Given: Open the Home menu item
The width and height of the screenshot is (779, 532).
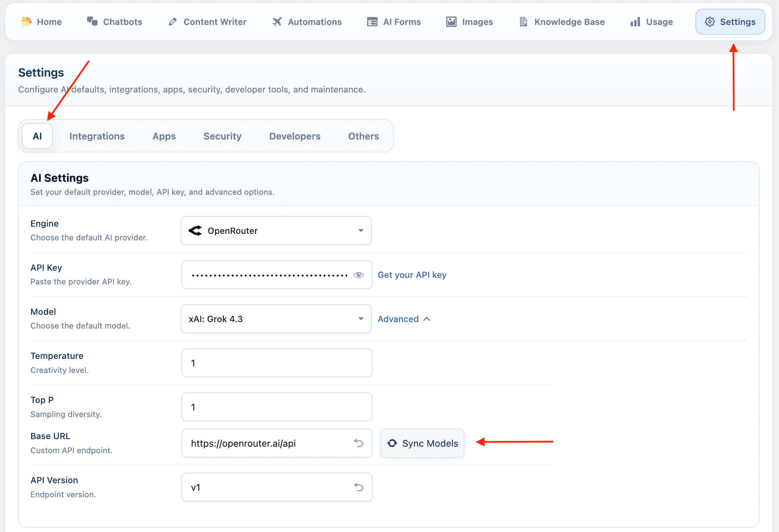Looking at the screenshot, I should 41,22.
